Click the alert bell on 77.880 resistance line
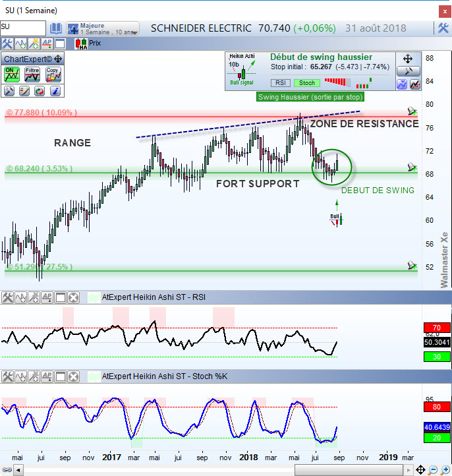Screen dimensions: 452x476 pos(412,111)
